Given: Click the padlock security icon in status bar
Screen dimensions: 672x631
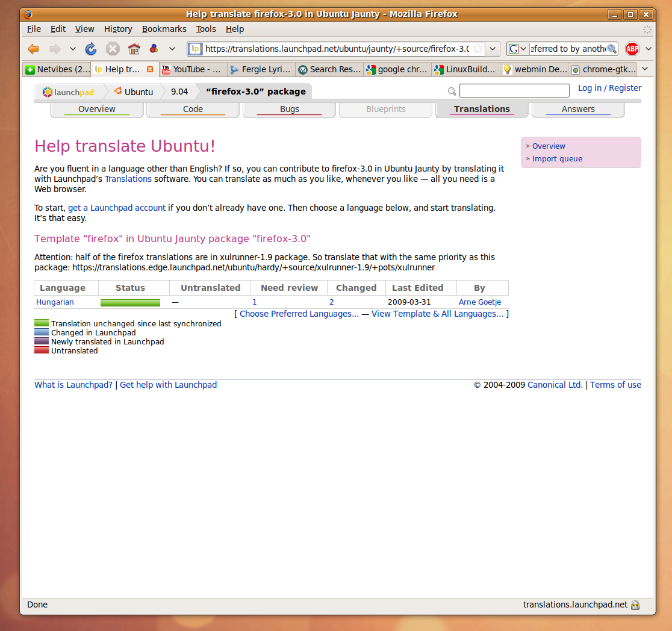Looking at the screenshot, I should click(635, 605).
